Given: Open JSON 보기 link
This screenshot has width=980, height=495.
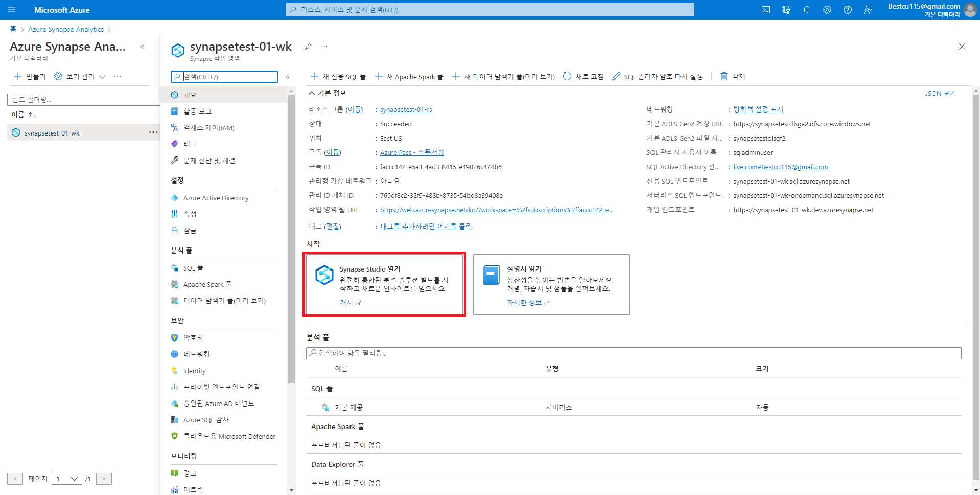Looking at the screenshot, I should [940, 93].
